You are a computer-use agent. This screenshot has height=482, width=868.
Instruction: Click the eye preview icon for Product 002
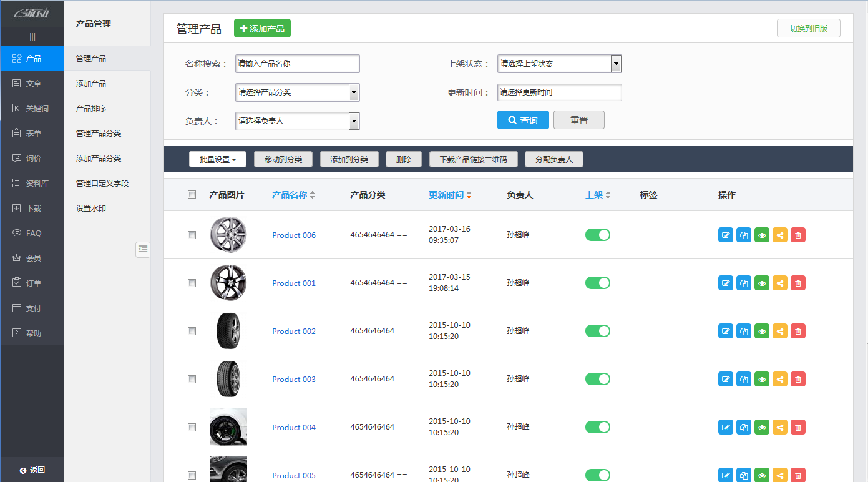pos(762,331)
